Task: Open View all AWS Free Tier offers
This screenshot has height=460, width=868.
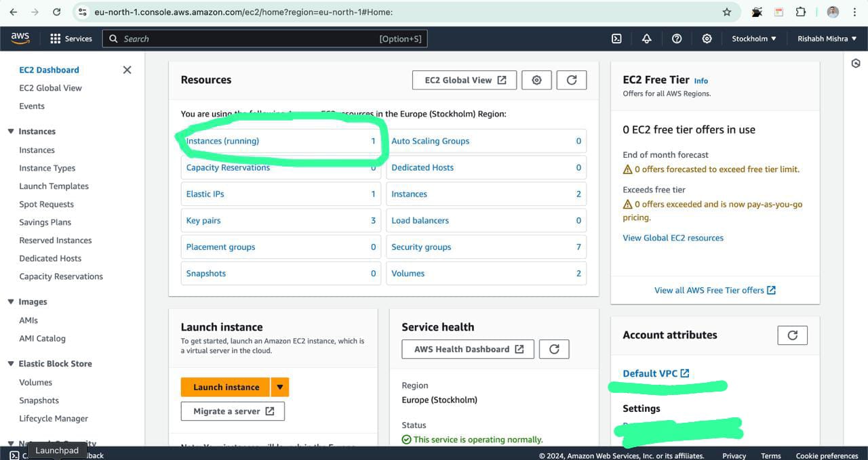Action: 715,290
